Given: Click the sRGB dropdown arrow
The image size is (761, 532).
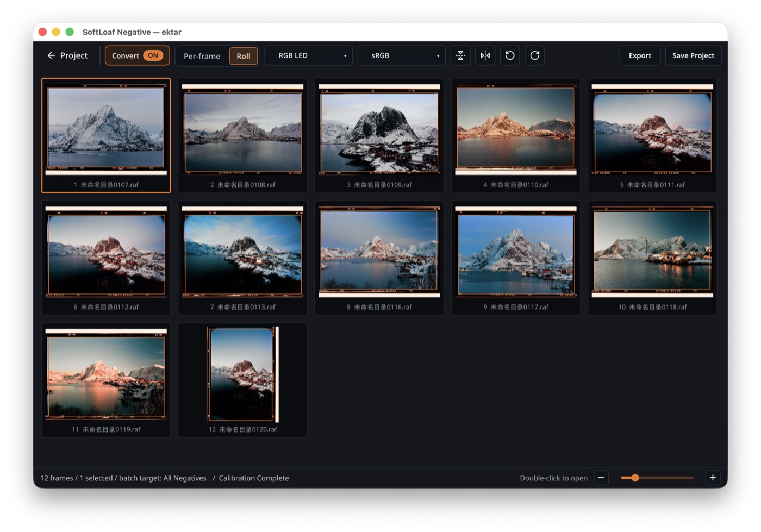Looking at the screenshot, I should [438, 56].
